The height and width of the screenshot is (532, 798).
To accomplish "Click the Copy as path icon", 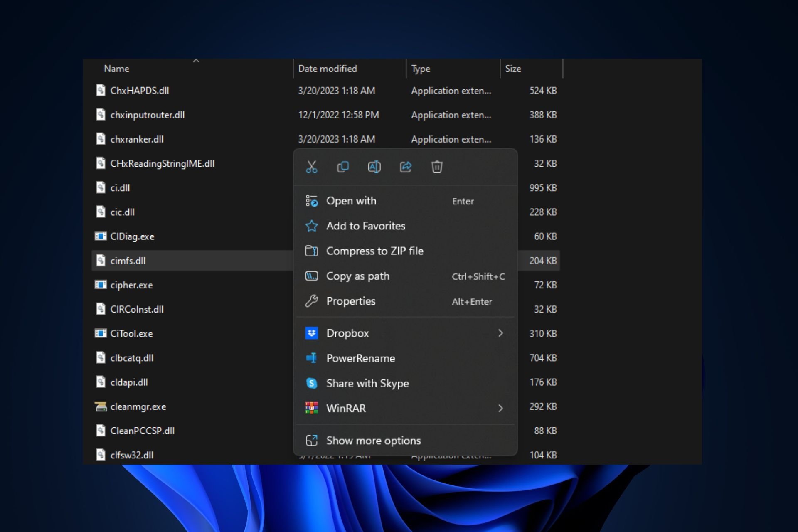I will click(312, 276).
